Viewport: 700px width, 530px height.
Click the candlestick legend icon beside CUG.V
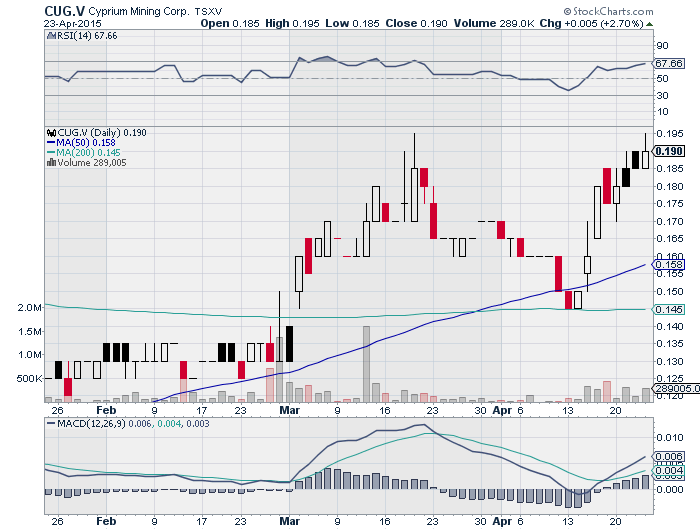(x=51, y=133)
